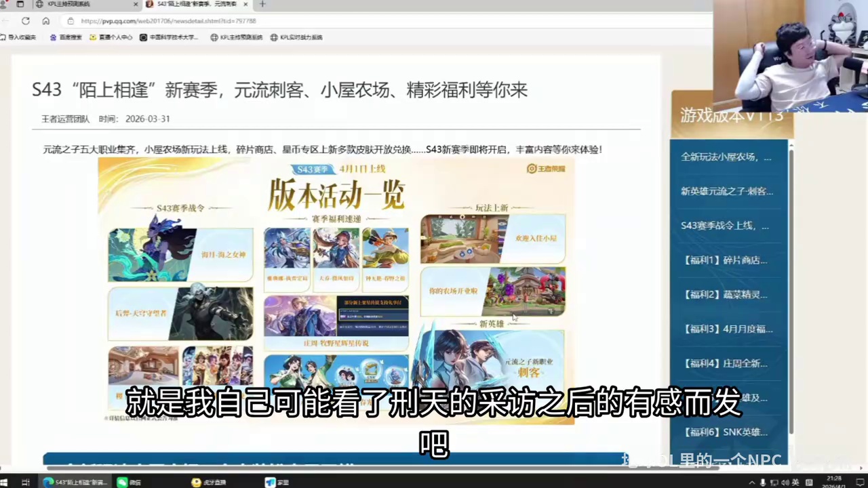Click the Windows Start button
This screenshot has height=488, width=868.
coord(5,482)
